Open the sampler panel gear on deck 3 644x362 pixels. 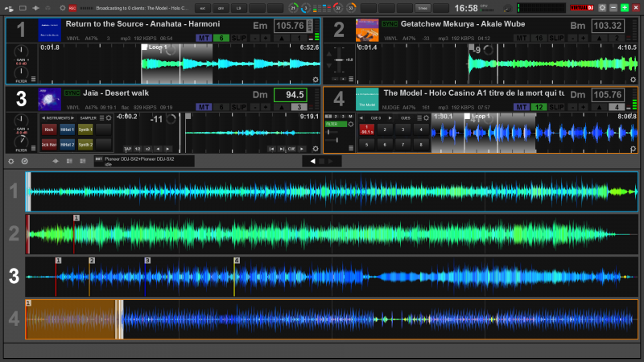pyautogui.click(x=109, y=117)
